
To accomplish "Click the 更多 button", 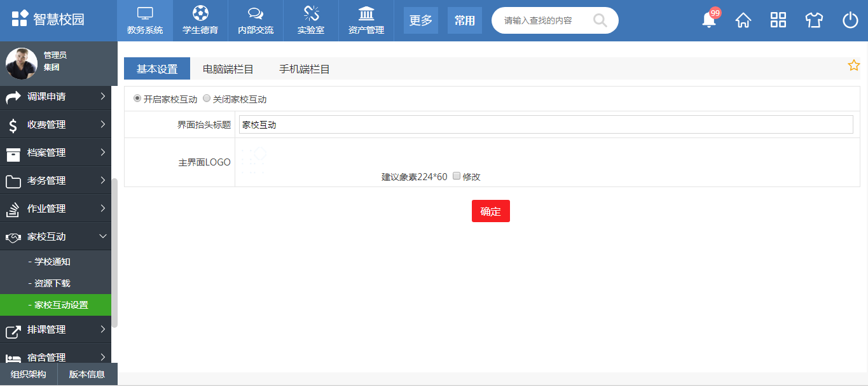I will pos(421,20).
